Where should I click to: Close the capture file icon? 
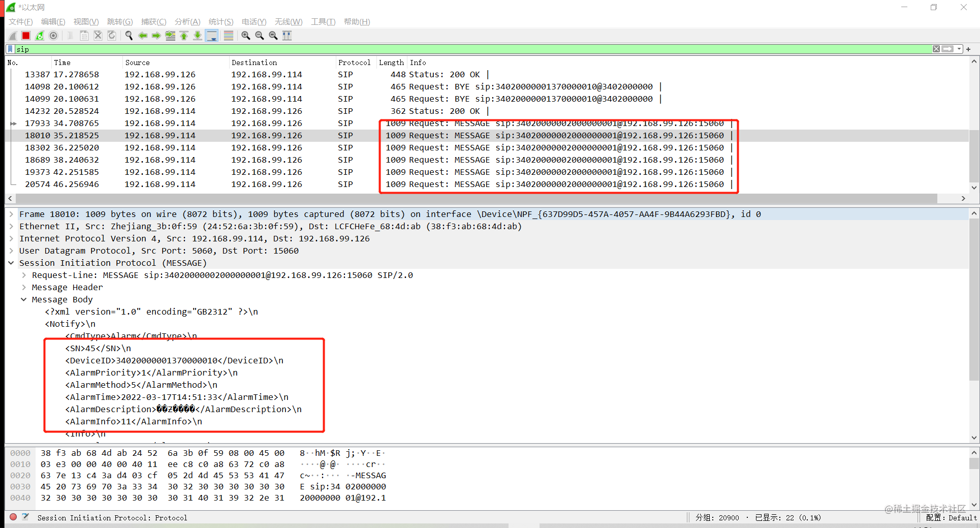(98, 36)
